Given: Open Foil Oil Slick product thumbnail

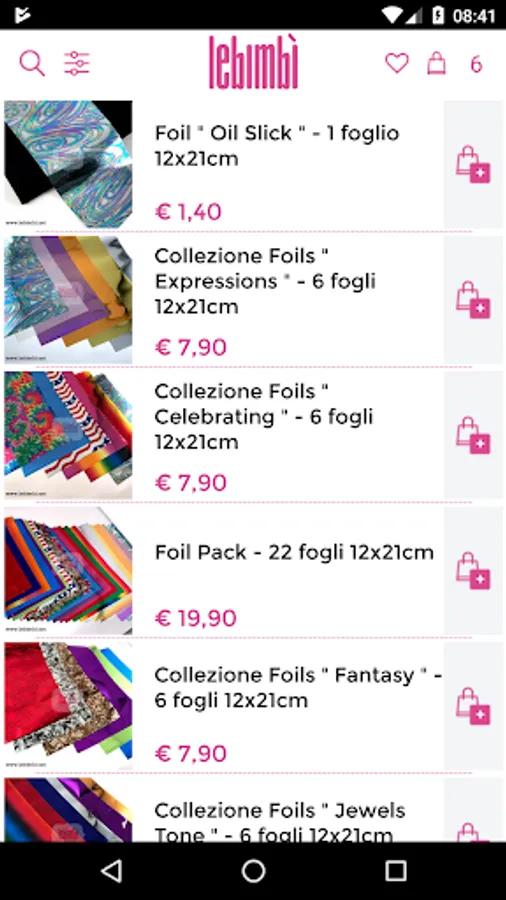Looking at the screenshot, I should tap(68, 165).
